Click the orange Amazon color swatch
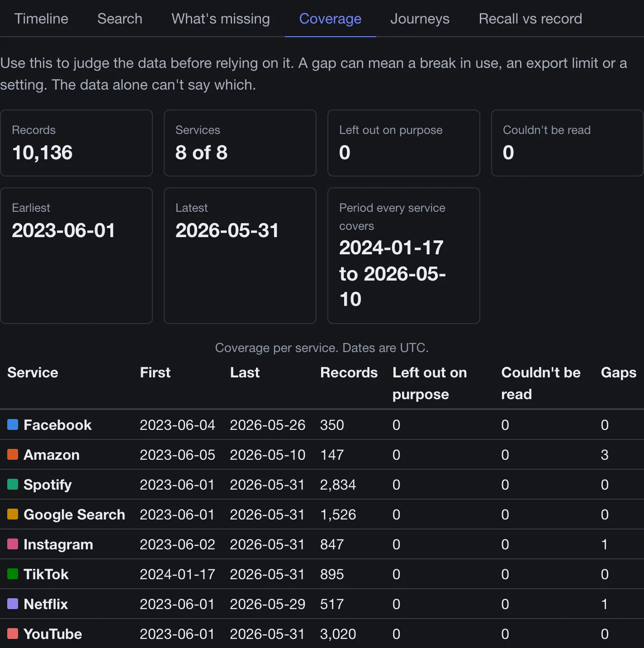644x648 pixels. click(x=13, y=454)
